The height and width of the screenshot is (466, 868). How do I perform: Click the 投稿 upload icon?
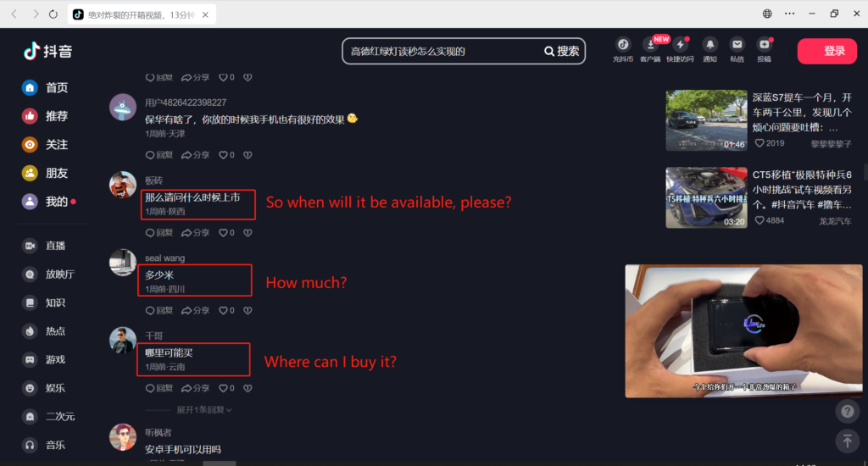pos(764,49)
